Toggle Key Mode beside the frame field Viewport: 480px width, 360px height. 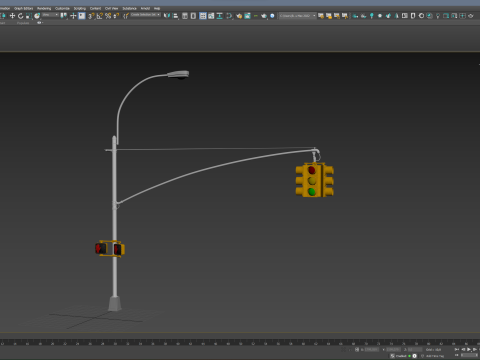457,355
